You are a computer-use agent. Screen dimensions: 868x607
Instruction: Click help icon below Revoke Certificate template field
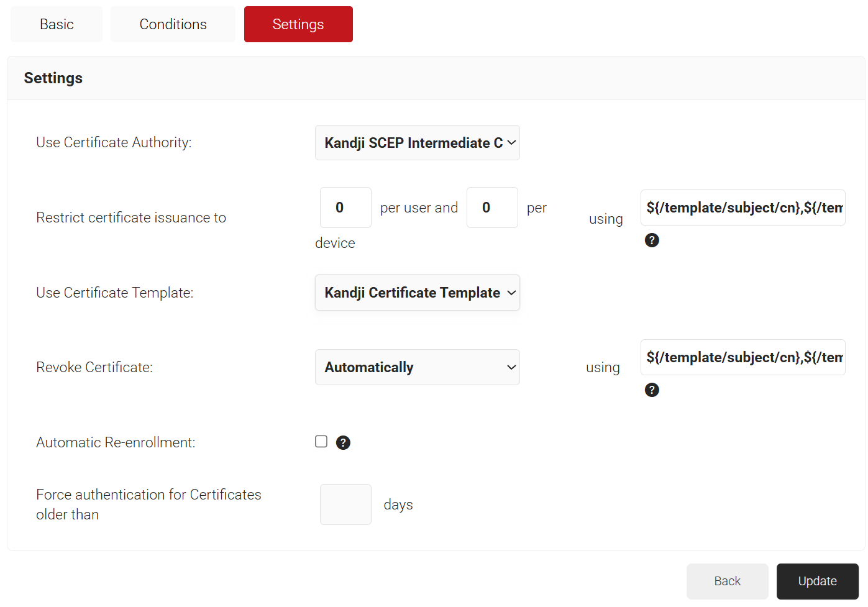652,390
